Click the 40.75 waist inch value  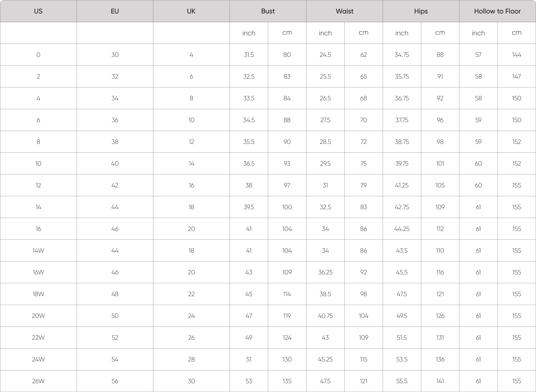click(325, 316)
